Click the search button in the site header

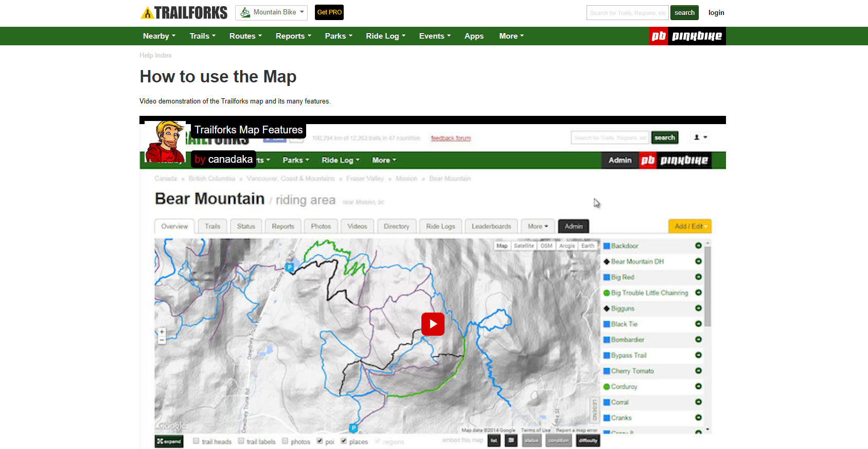[x=684, y=13]
